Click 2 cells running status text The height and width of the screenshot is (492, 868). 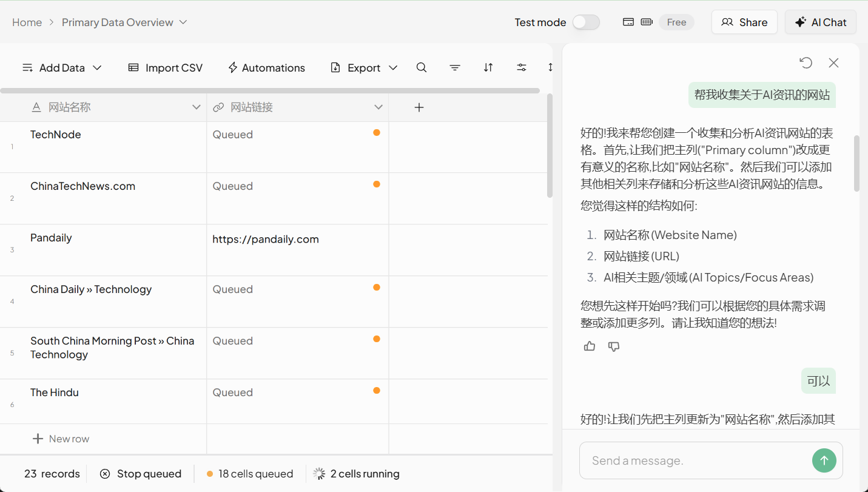coord(365,474)
